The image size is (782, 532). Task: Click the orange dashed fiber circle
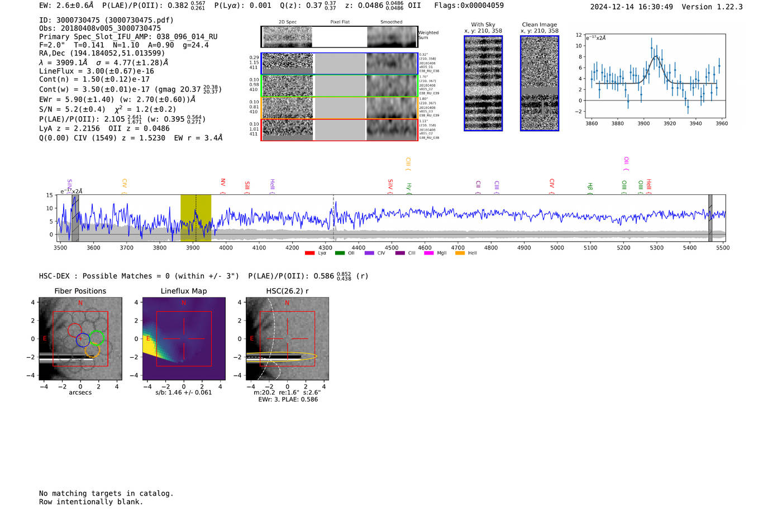click(x=92, y=351)
